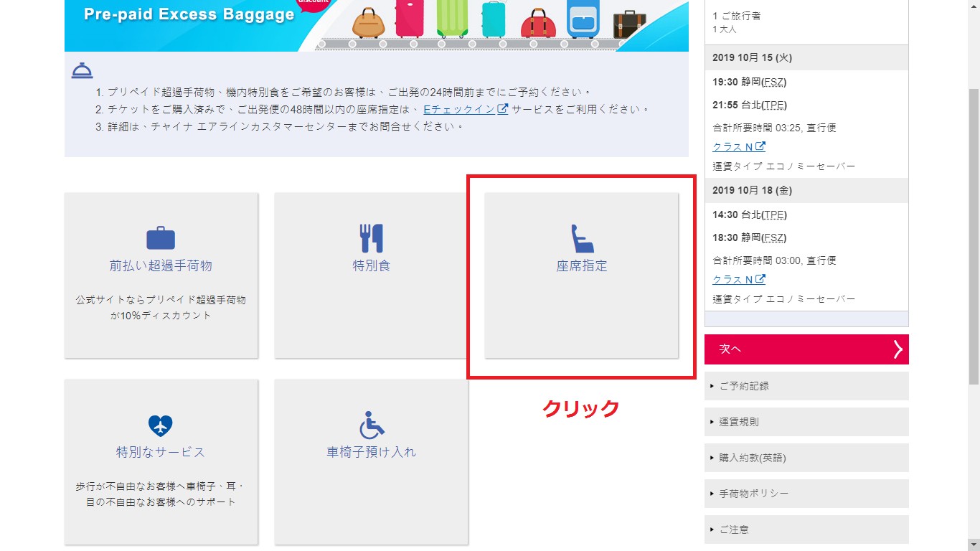Click the external link icon beside Eチェックイン
This screenshot has width=980, height=551.
point(503,109)
